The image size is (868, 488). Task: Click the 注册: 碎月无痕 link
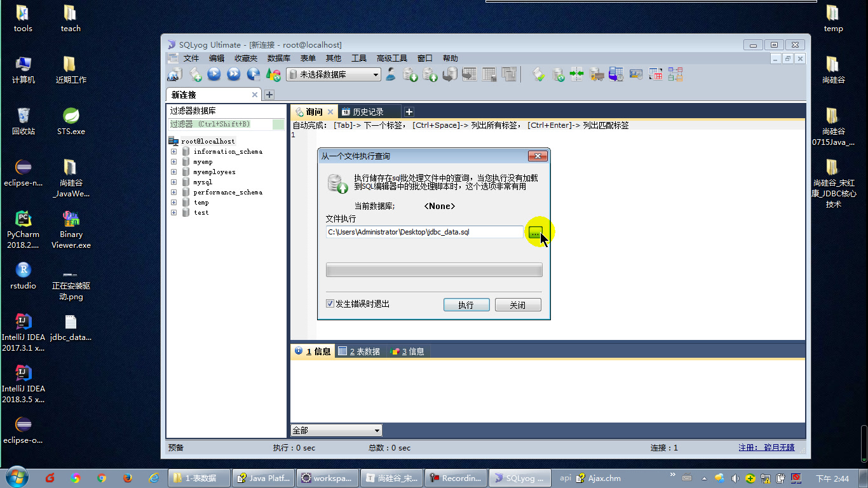click(x=766, y=447)
